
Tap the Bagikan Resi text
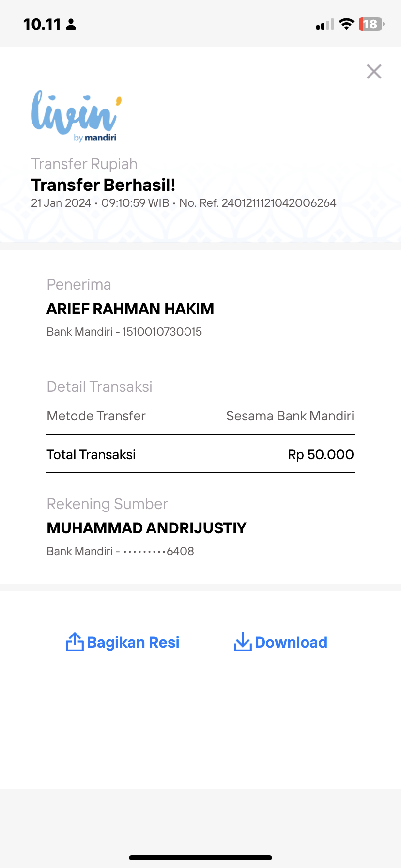click(x=133, y=642)
